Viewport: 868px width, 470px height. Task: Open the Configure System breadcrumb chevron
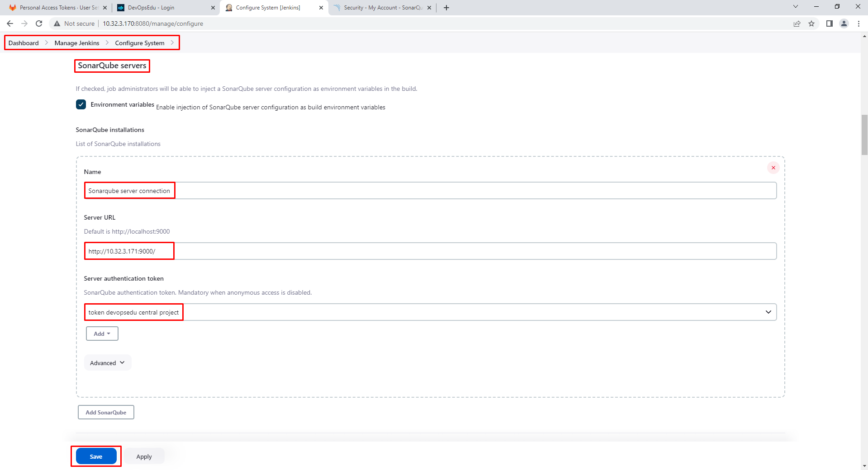point(172,43)
